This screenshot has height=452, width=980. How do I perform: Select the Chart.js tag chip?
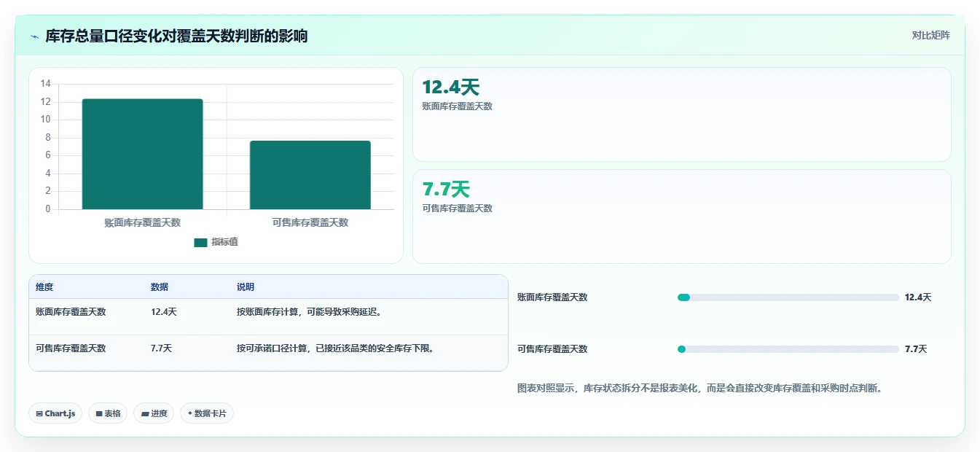click(56, 413)
